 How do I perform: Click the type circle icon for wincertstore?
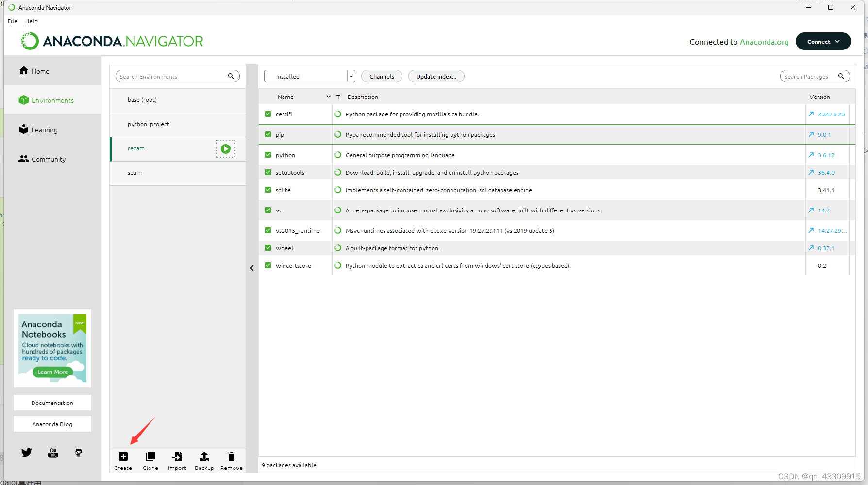(x=338, y=265)
